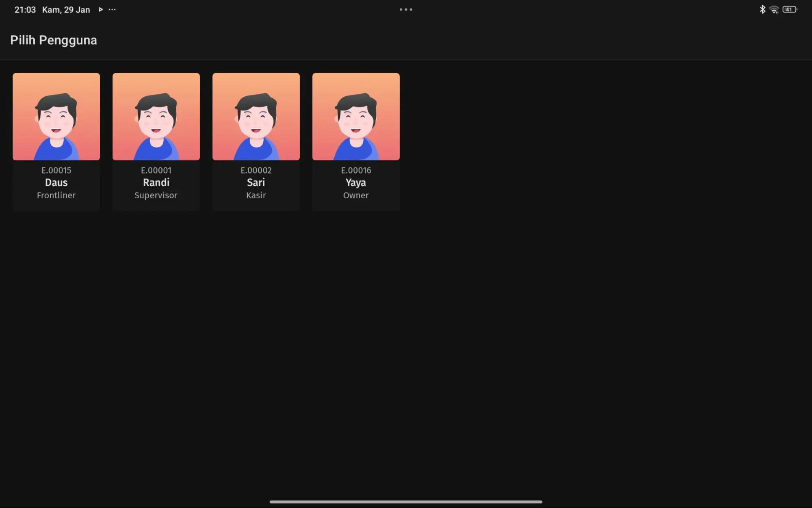Image resolution: width=812 pixels, height=508 pixels.
Task: Select Yaya's avatar picture
Action: tap(356, 117)
